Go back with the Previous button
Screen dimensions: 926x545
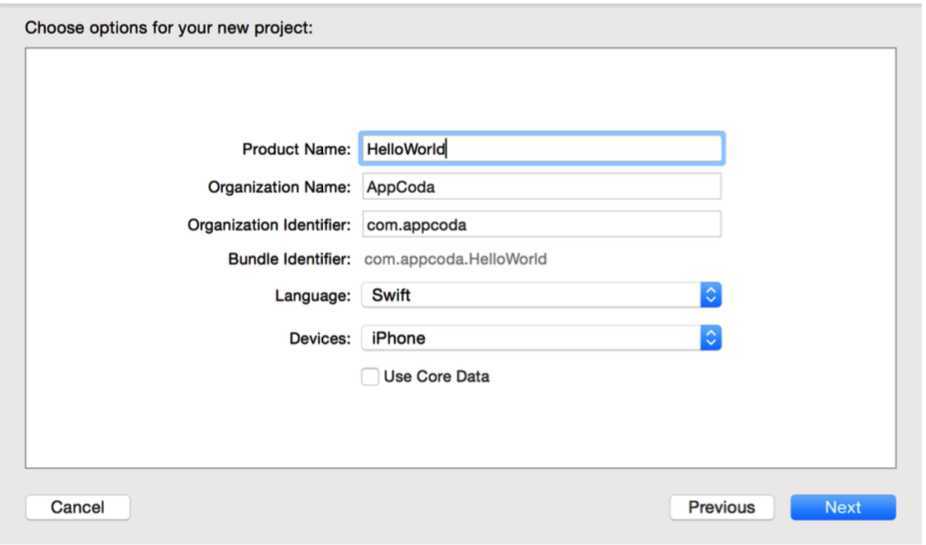[721, 507]
